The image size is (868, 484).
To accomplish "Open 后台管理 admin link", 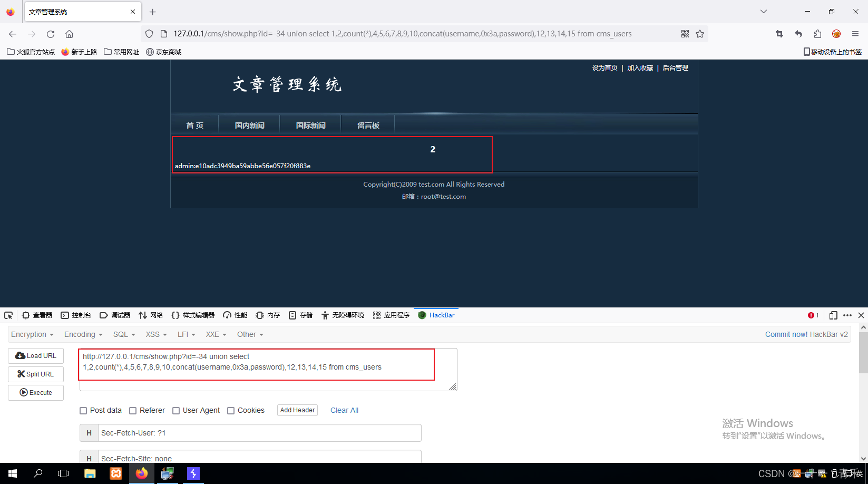I will [x=675, y=68].
